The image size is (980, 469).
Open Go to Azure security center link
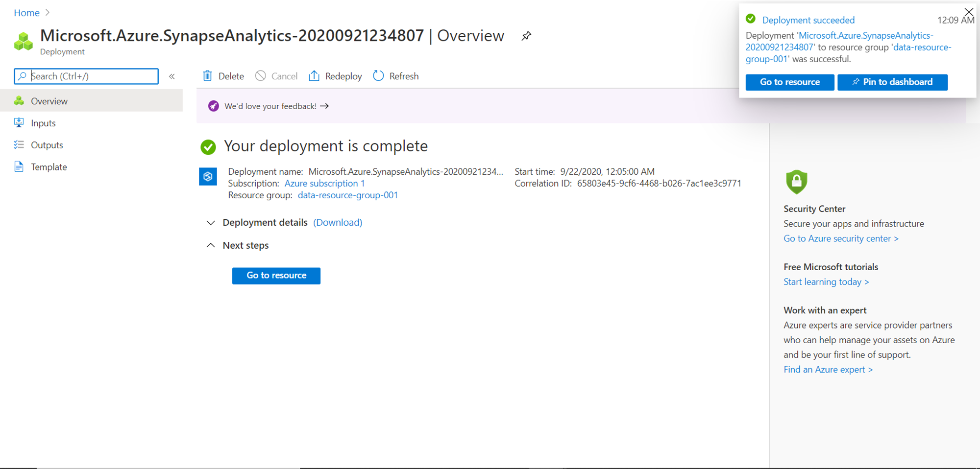(841, 238)
